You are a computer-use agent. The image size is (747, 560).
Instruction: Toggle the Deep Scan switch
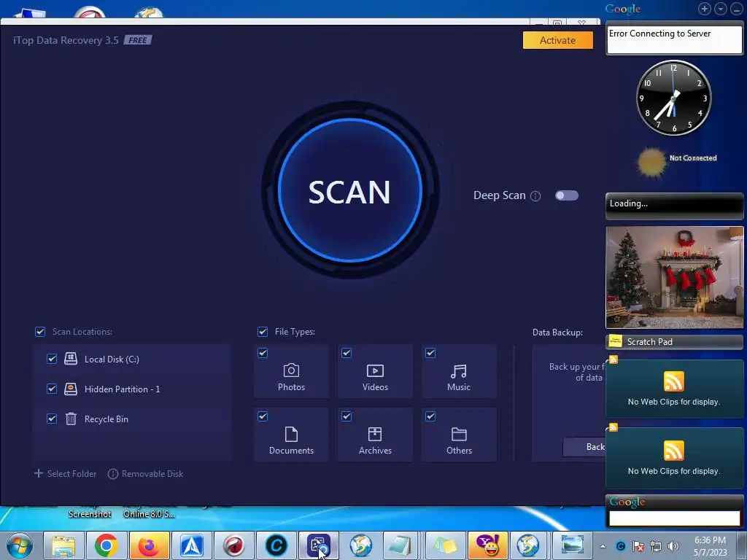coord(566,195)
